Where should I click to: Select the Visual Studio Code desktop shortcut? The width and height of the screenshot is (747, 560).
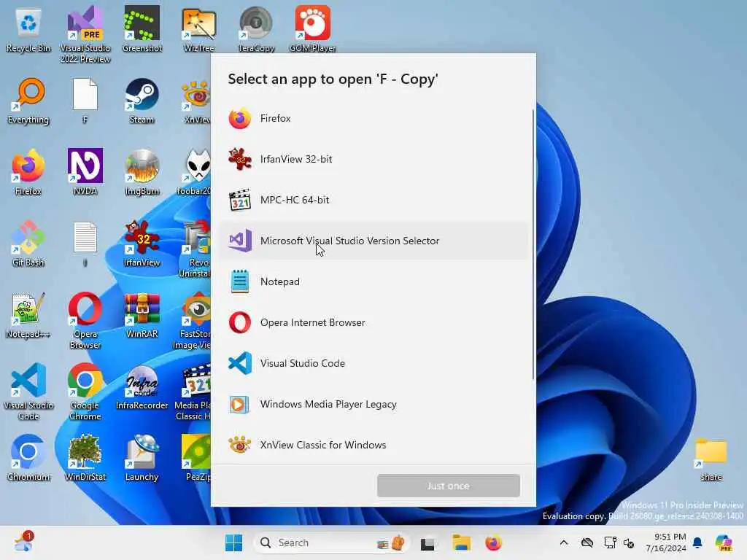pos(28,392)
